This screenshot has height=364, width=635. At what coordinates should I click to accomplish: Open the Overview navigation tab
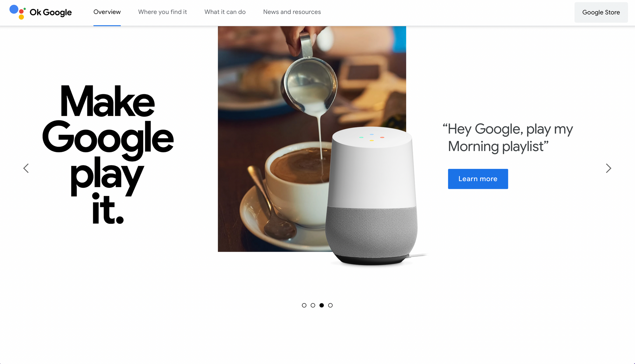coord(107,12)
